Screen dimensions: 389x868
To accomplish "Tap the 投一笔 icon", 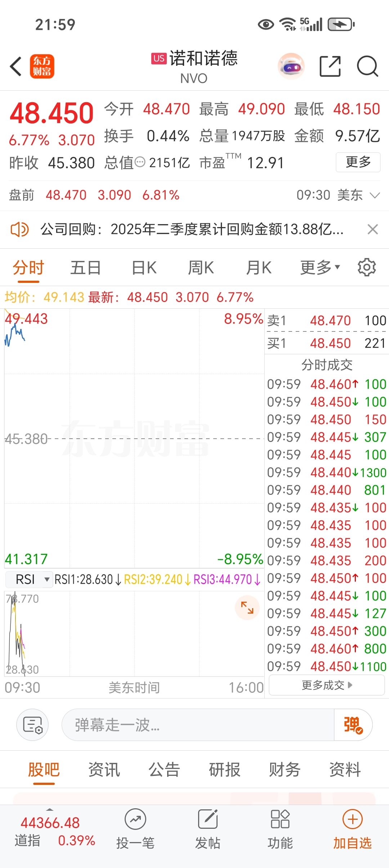I will coord(135,820).
